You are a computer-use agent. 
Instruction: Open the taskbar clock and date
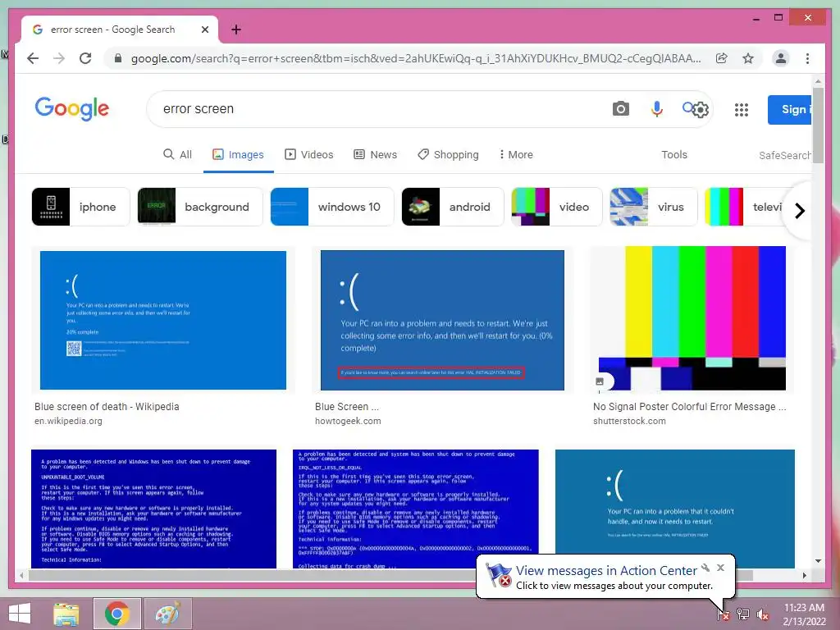[x=804, y=614]
